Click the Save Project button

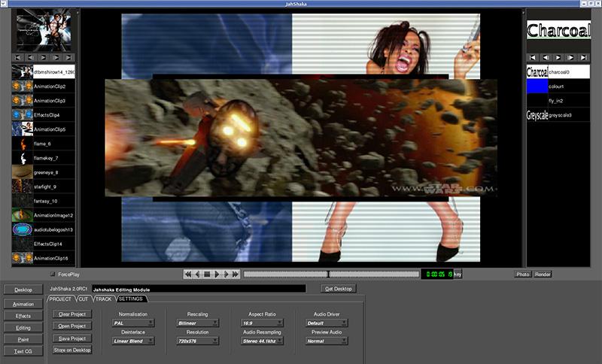(72, 338)
